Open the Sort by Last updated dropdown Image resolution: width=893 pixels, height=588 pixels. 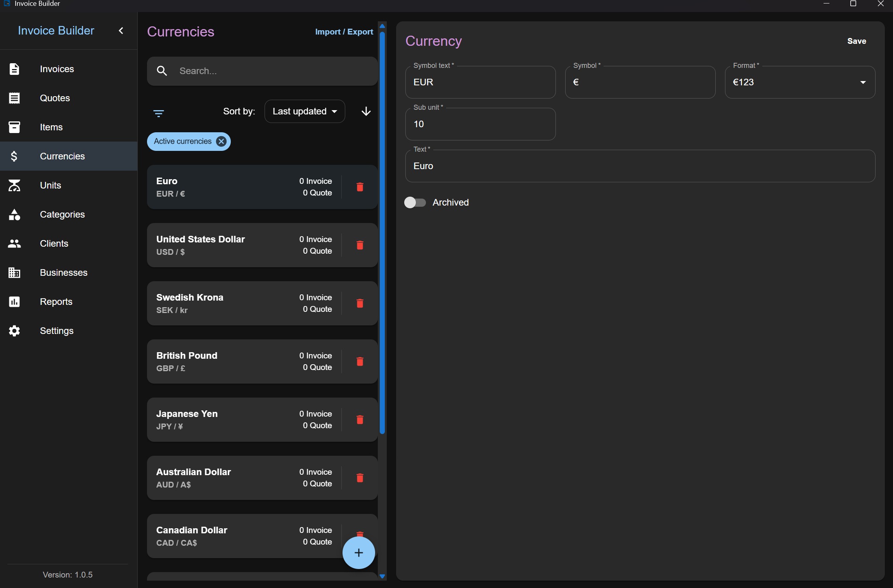[305, 112]
